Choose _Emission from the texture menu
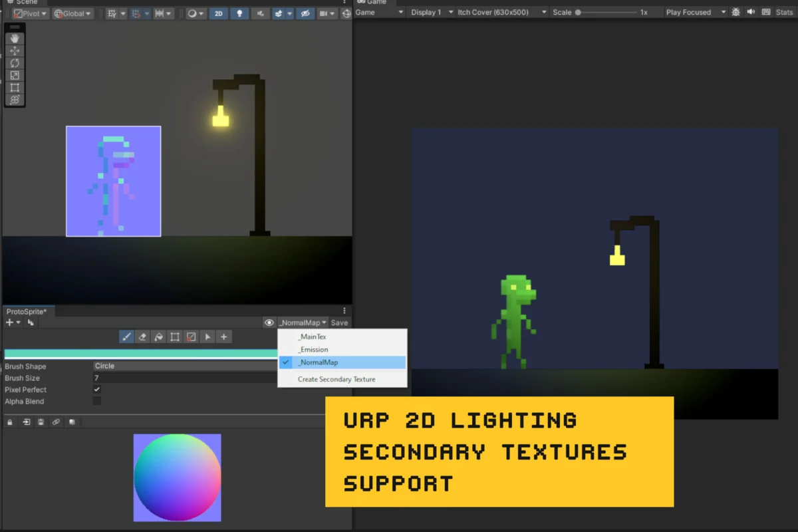This screenshot has width=798, height=532. pyautogui.click(x=313, y=350)
